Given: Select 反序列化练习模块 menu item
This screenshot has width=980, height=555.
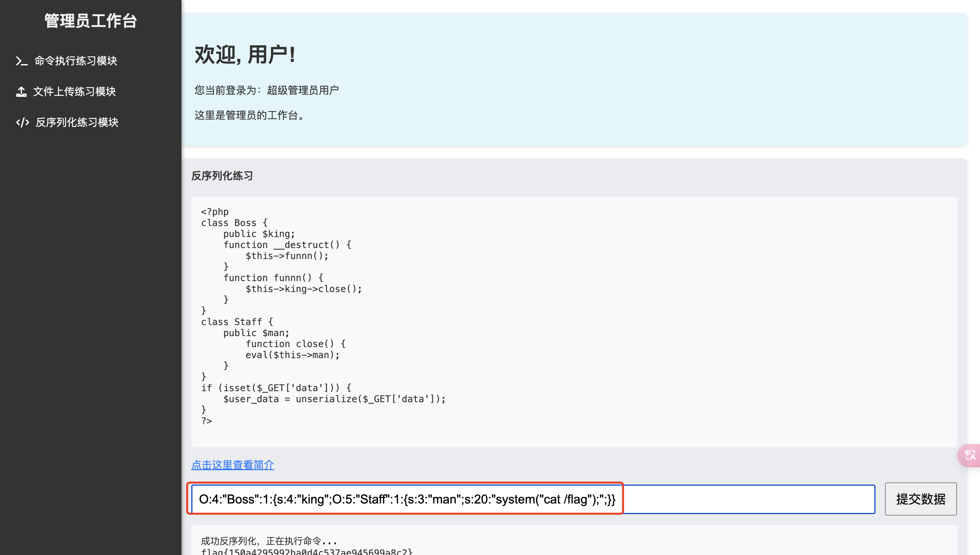Looking at the screenshot, I should pyautogui.click(x=77, y=122).
